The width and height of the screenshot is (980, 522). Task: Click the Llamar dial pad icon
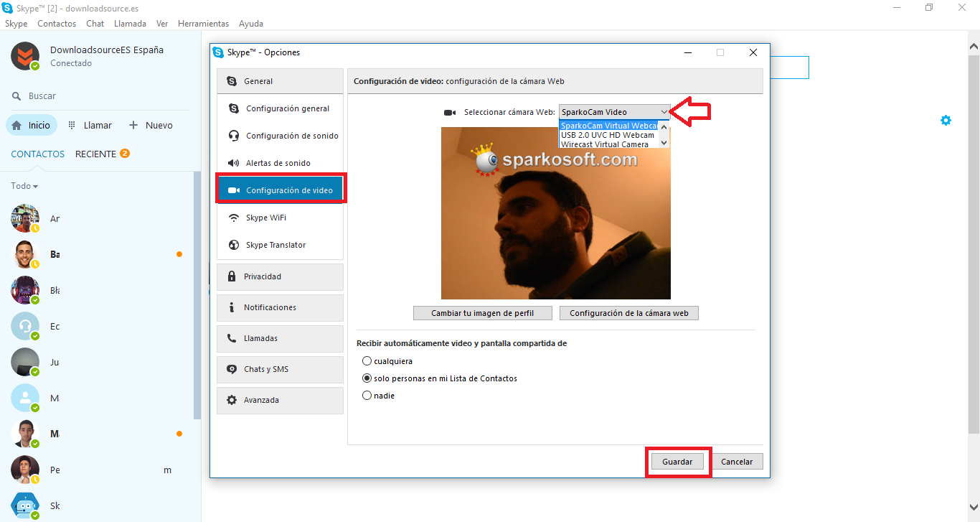[72, 125]
